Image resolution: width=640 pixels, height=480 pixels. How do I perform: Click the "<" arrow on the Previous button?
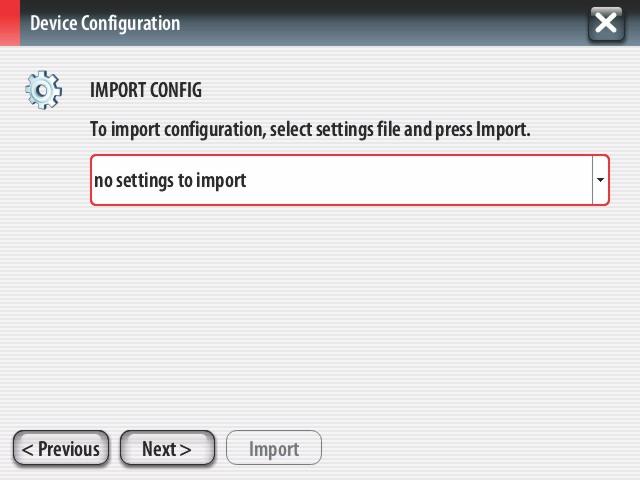pos(28,450)
